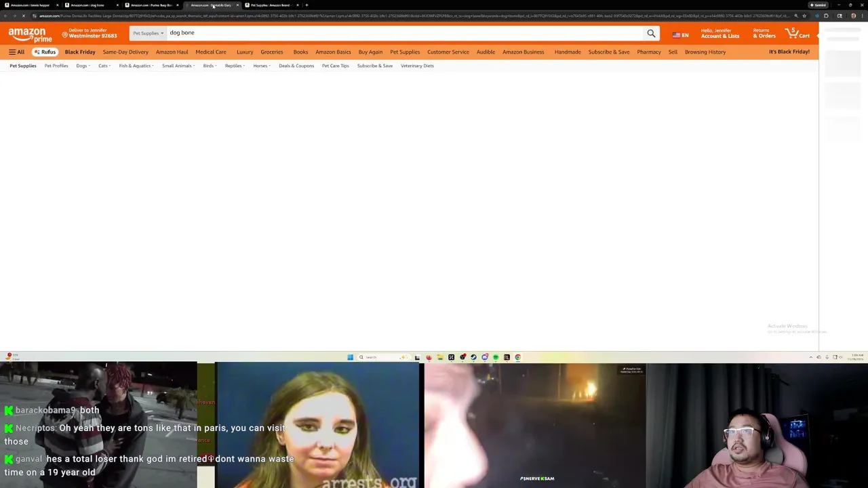Open a new browser tab with plus
868x488 pixels.
tap(307, 5)
